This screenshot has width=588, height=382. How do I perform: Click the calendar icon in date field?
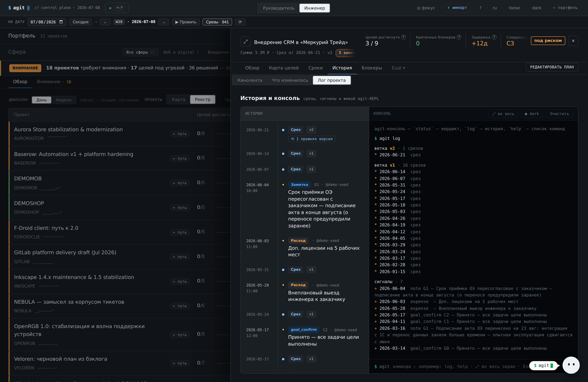pos(61,22)
